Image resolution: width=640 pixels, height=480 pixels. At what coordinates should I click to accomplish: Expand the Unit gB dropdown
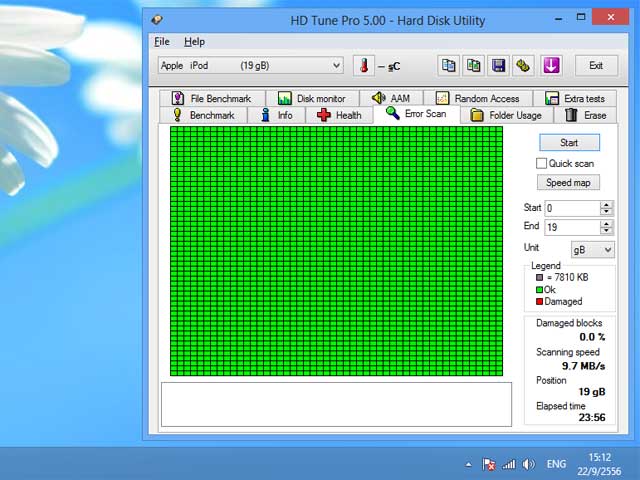(x=592, y=249)
